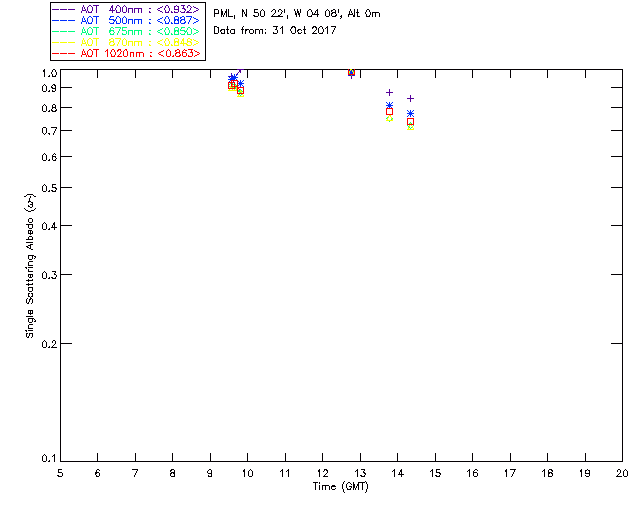Click the purple plus marker between 14 and 15 GMT

pyautogui.click(x=411, y=99)
